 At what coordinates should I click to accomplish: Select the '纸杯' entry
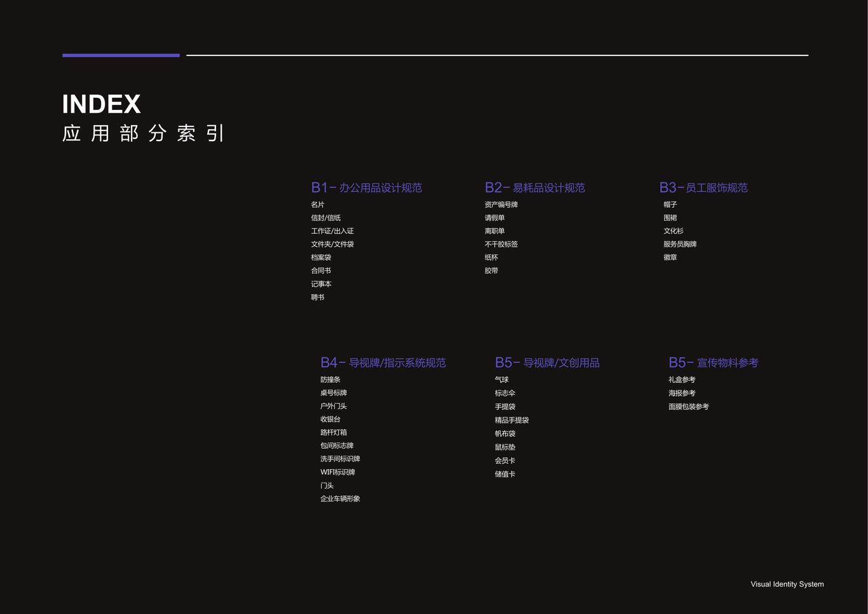click(x=492, y=257)
